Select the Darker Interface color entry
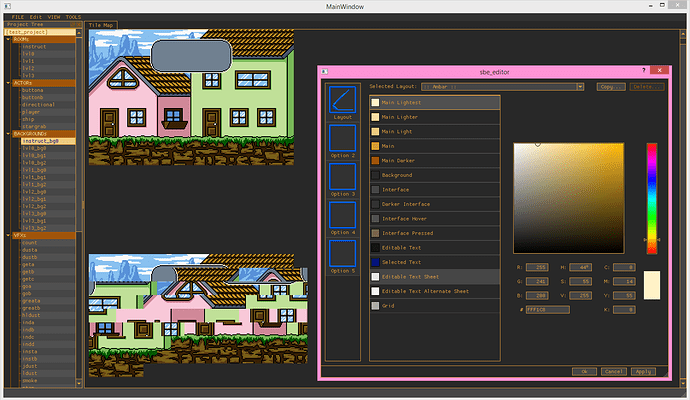 coord(435,204)
